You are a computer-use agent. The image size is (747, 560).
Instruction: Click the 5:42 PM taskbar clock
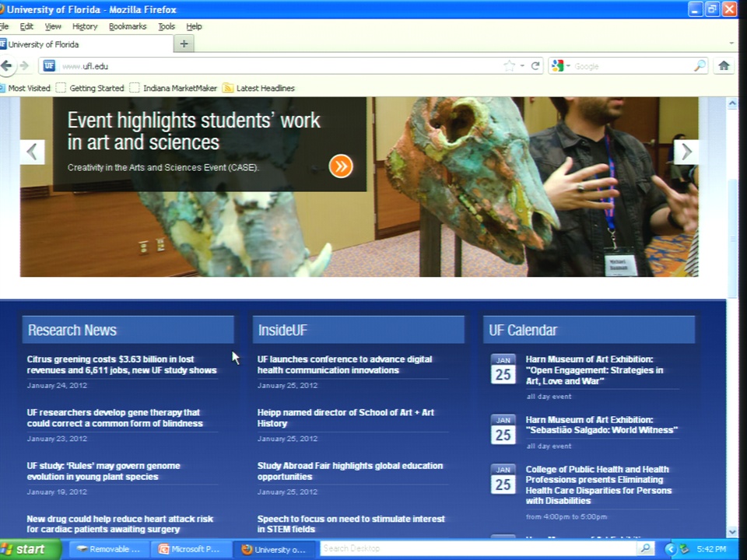click(x=710, y=549)
